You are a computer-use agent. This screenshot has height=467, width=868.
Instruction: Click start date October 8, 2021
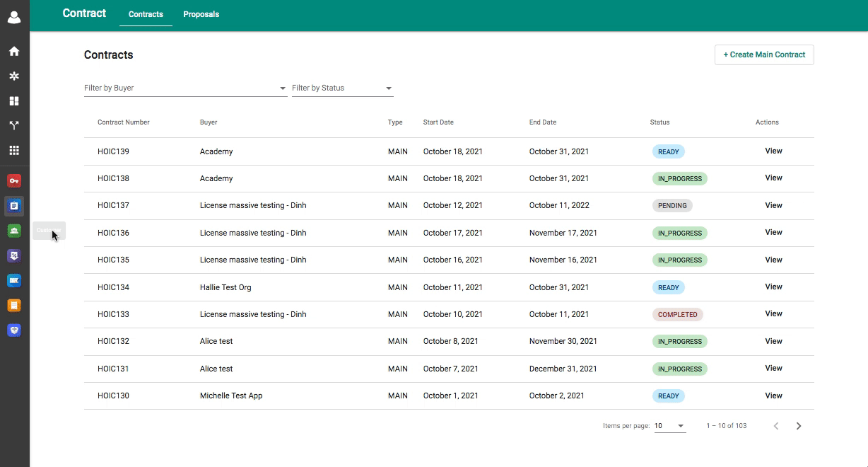(x=451, y=341)
